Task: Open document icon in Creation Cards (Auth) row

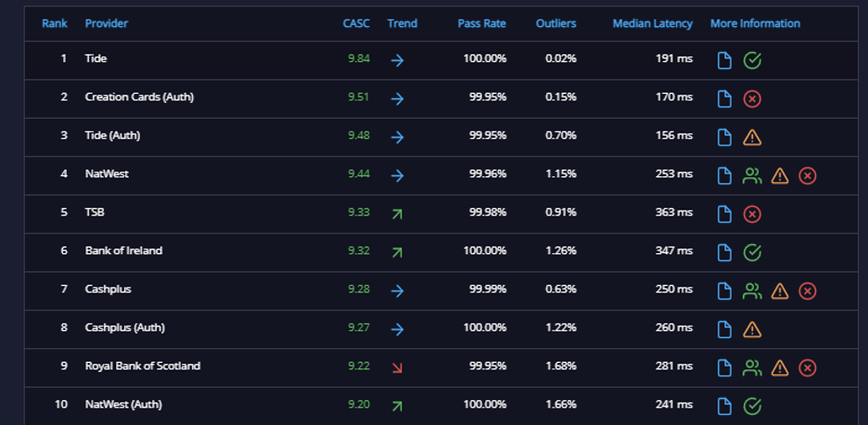Action: [x=724, y=98]
